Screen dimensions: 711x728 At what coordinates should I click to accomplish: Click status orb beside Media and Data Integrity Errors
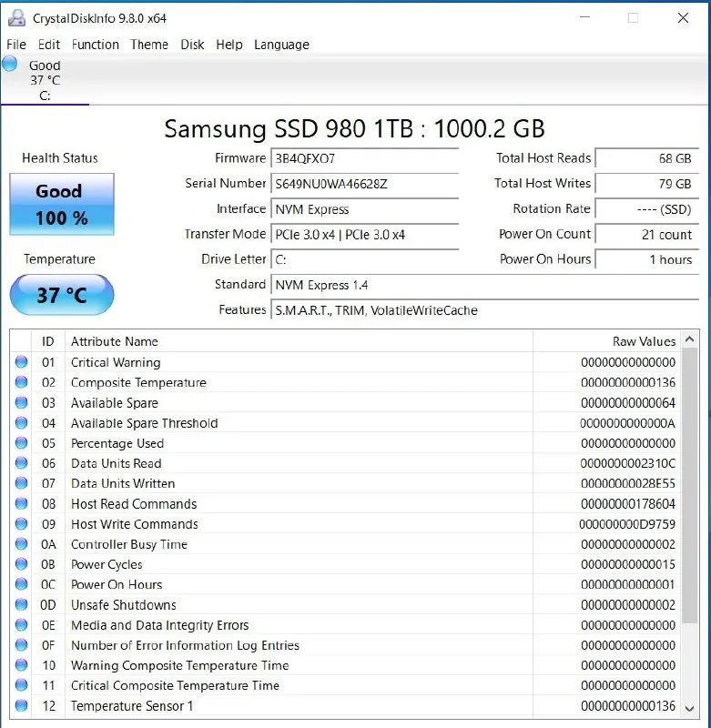(21, 625)
